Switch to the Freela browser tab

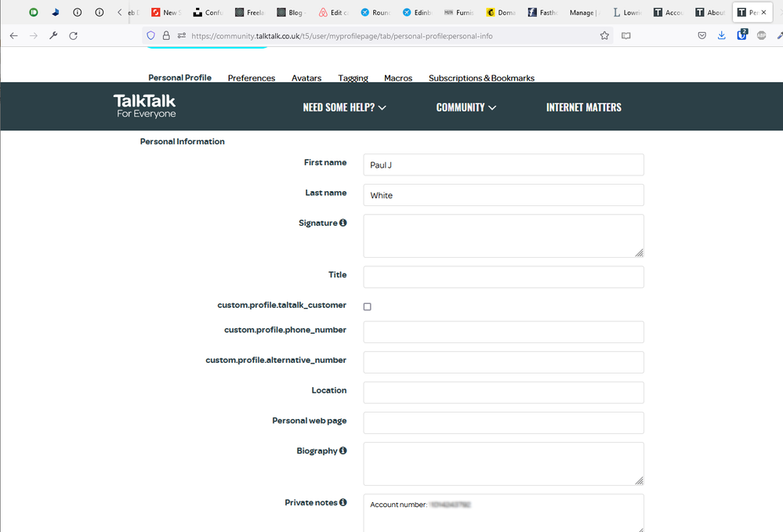point(250,13)
